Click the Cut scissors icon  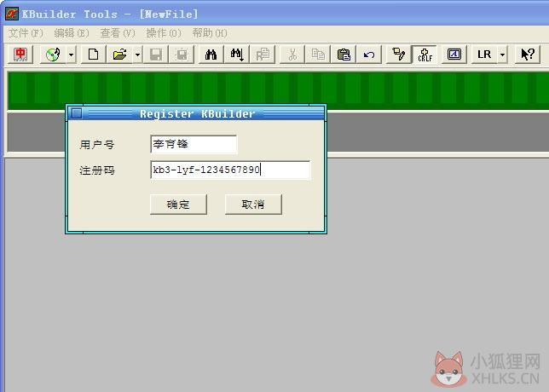[x=292, y=55]
